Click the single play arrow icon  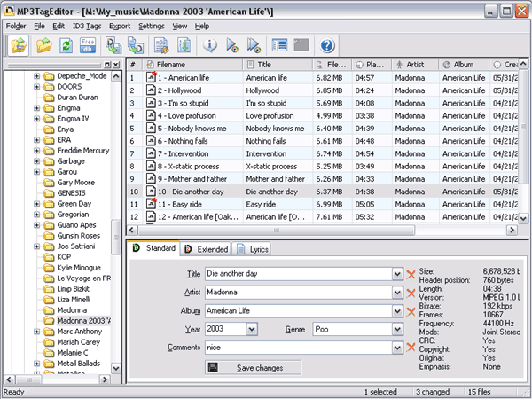(232, 45)
